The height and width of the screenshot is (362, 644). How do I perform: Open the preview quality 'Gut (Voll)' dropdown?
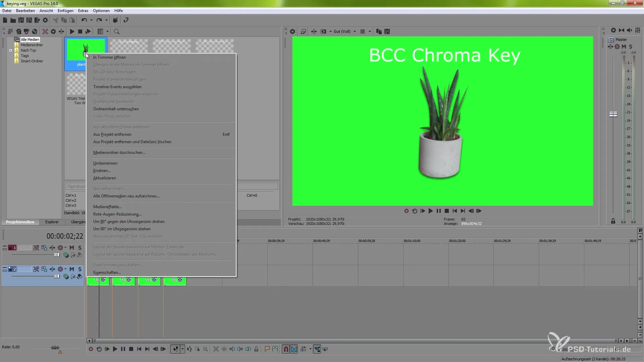pos(345,32)
